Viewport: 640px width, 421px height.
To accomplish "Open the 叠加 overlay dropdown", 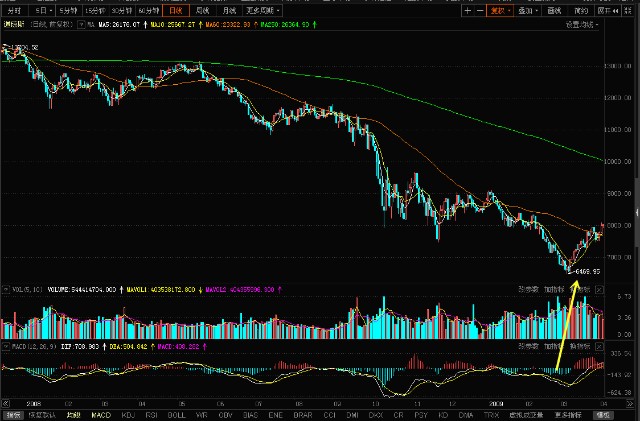I will [528, 11].
